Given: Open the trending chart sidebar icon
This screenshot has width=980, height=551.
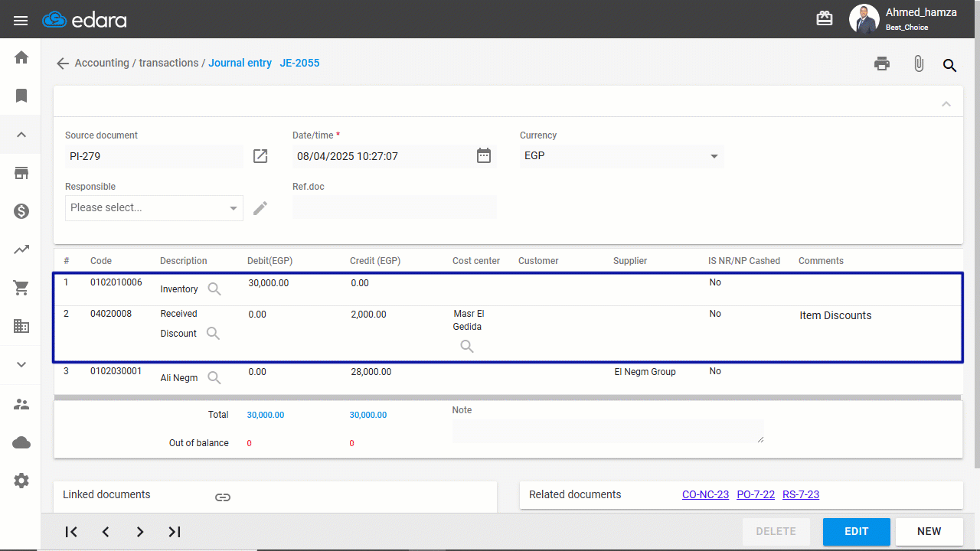Looking at the screenshot, I should (x=21, y=249).
